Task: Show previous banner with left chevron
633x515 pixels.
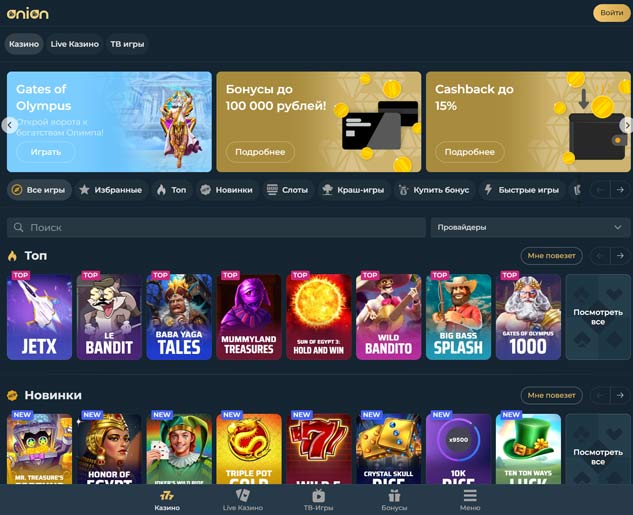Action: coord(10,125)
